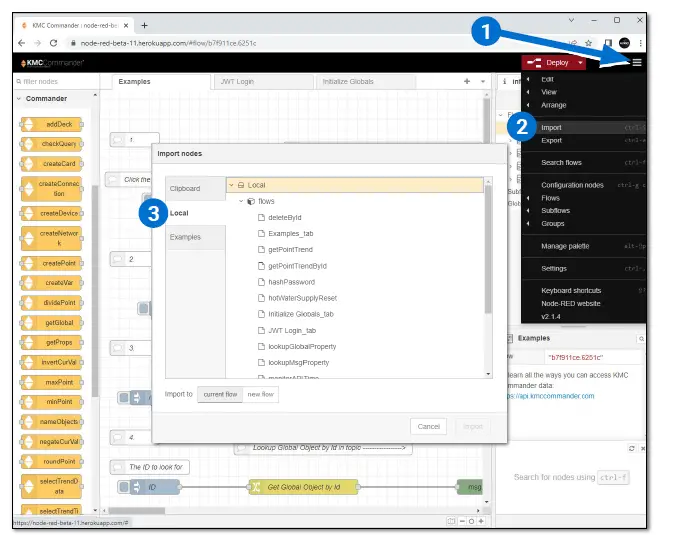Select the getGlobal palette node
This screenshot has width=678, height=535.
[52, 323]
